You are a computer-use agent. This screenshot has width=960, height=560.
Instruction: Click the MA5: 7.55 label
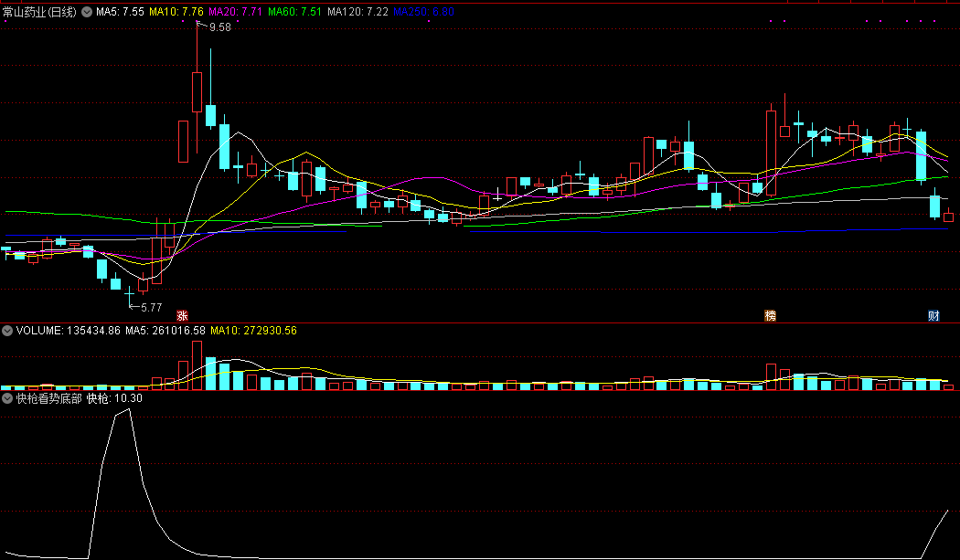tap(120, 12)
